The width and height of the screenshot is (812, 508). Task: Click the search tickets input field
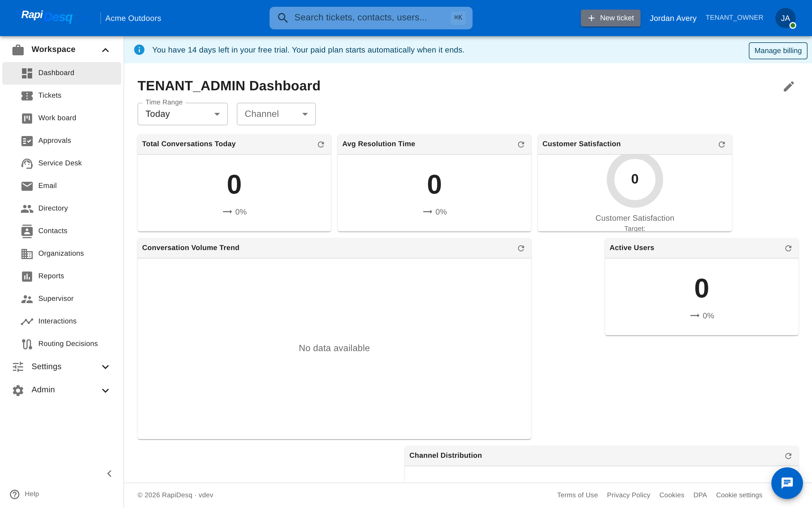tap(371, 18)
